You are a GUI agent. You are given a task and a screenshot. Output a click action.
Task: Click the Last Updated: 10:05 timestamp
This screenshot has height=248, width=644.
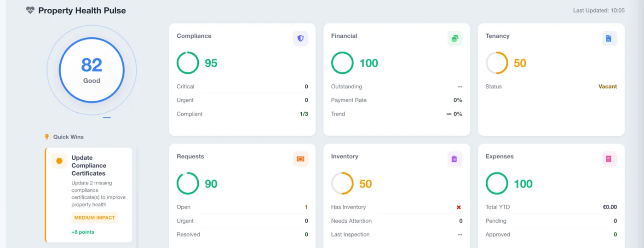(599, 10)
